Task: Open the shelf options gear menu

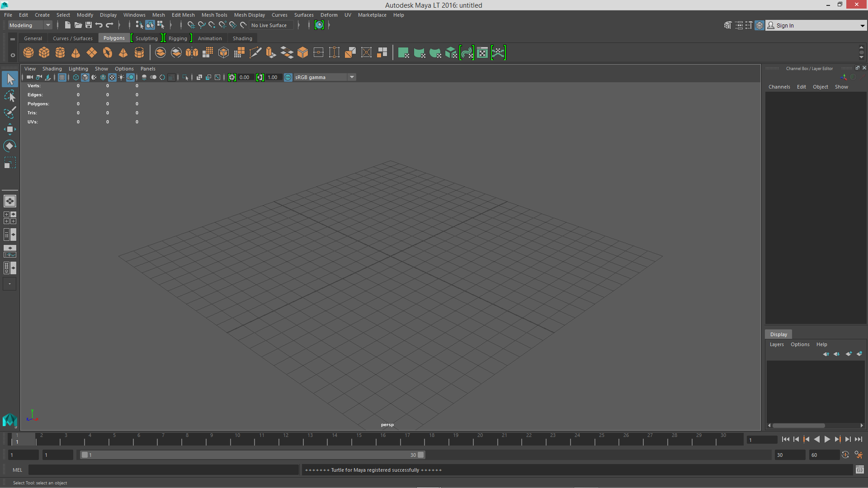Action: 13,55
